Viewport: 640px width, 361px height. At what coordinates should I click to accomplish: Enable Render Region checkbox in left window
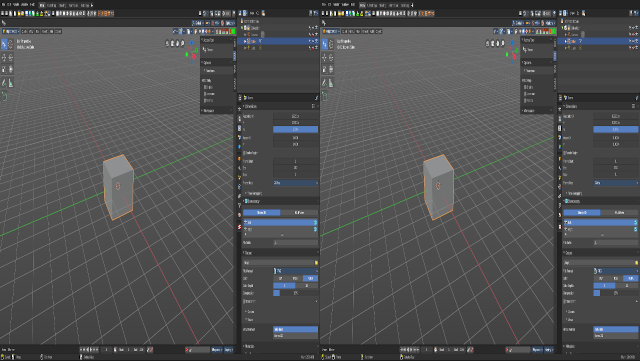[x=244, y=153]
